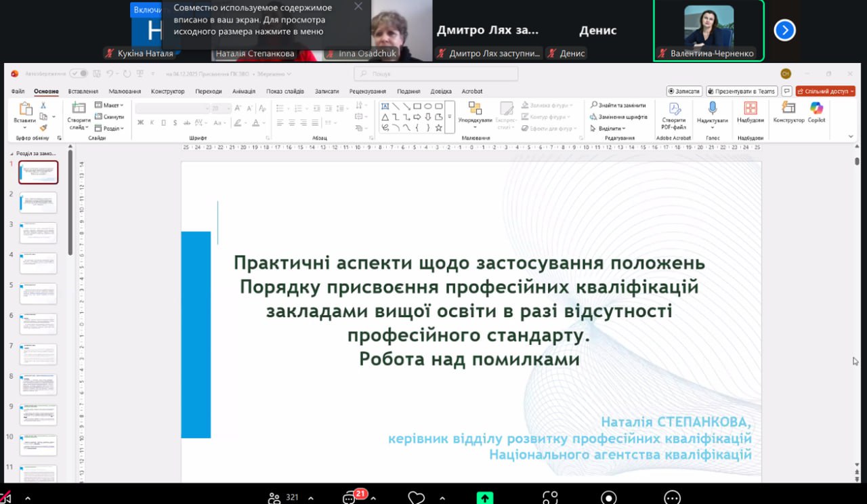This screenshot has height=504, width=867.
Task: Click the green share screen button
Action: coord(484,498)
